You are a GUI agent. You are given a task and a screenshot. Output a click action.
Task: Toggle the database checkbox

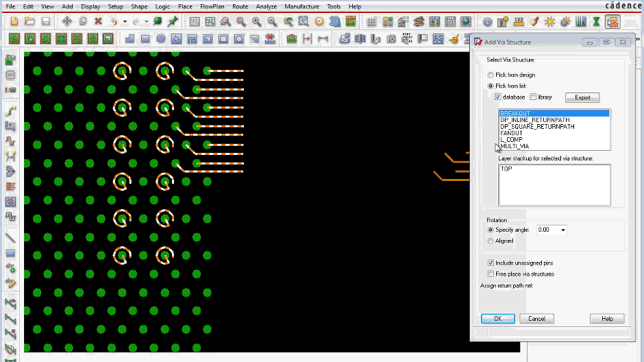pos(498,97)
